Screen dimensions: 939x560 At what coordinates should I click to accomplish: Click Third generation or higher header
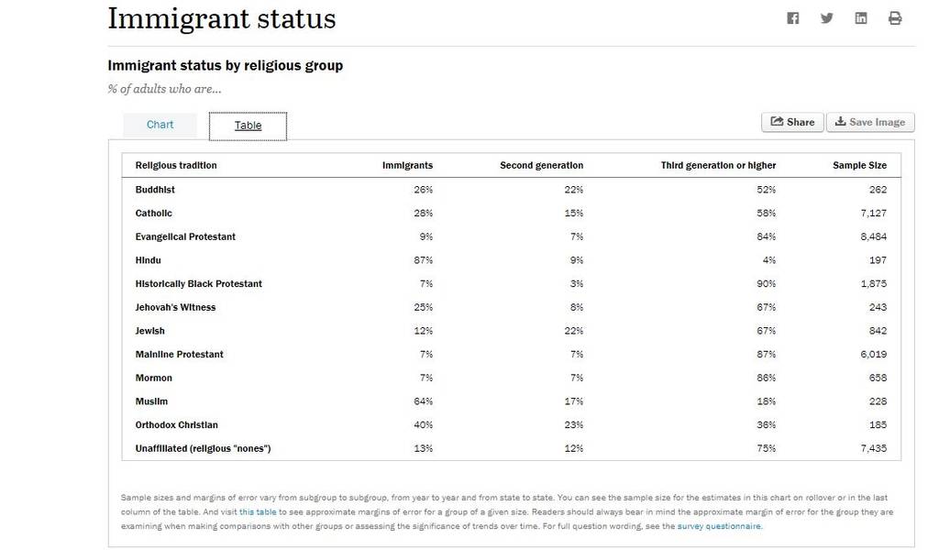click(x=718, y=165)
